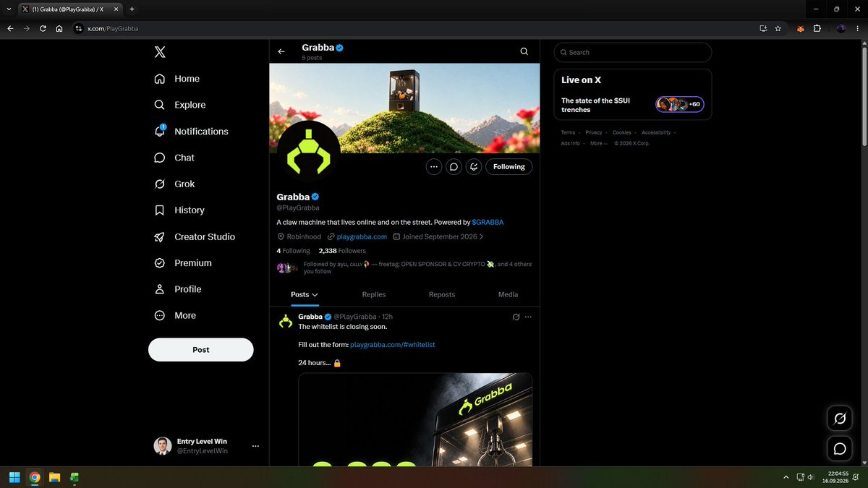
Task: Expand the footer More menu
Action: (599, 143)
